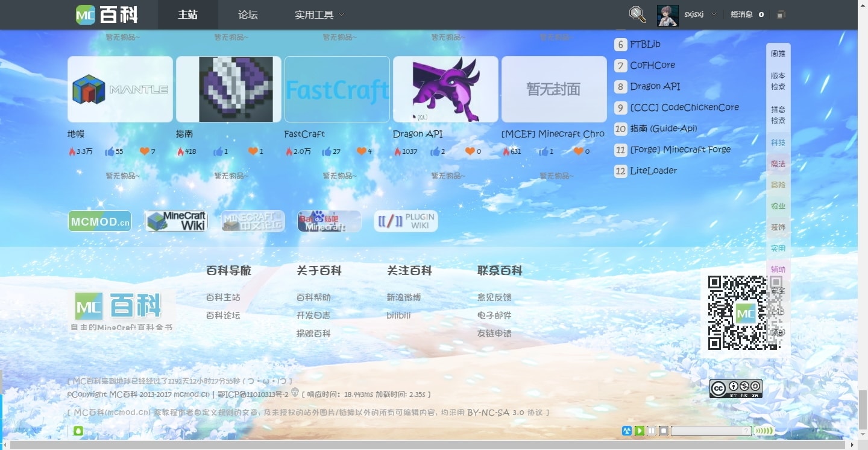This screenshot has height=450, width=868.
Task: Select 冒险 category in side navigation
Action: (x=778, y=185)
